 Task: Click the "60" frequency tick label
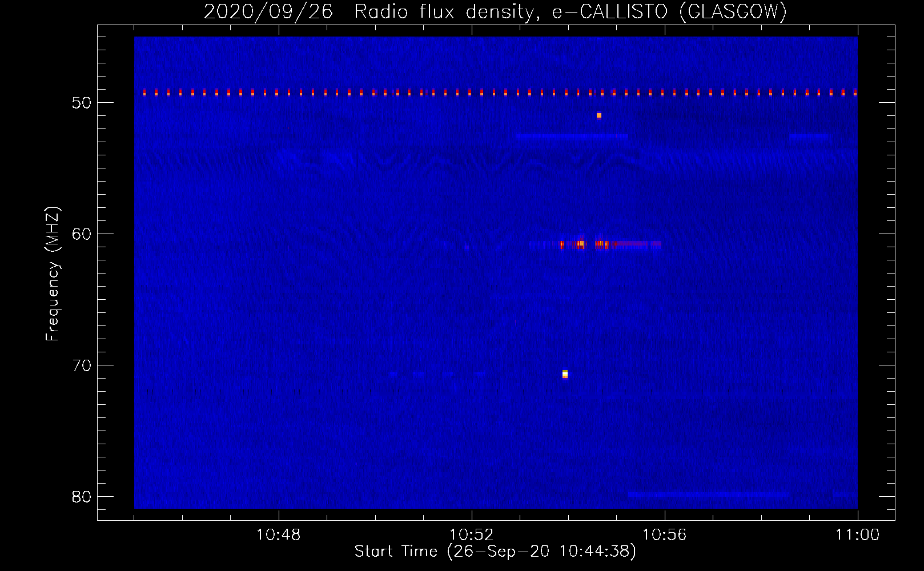82,234
